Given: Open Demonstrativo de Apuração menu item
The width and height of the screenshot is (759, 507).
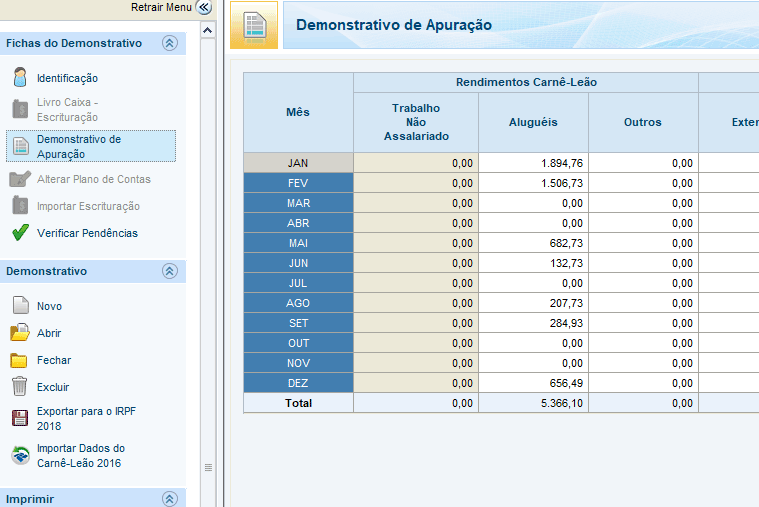Looking at the screenshot, I should coord(78,146).
